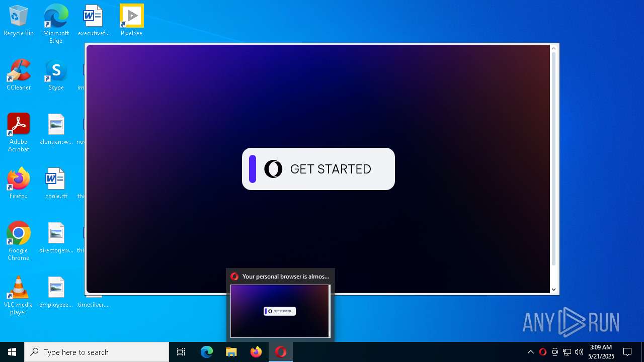The height and width of the screenshot is (362, 644).
Task: Open the volume control tray icon
Action: tap(579, 352)
